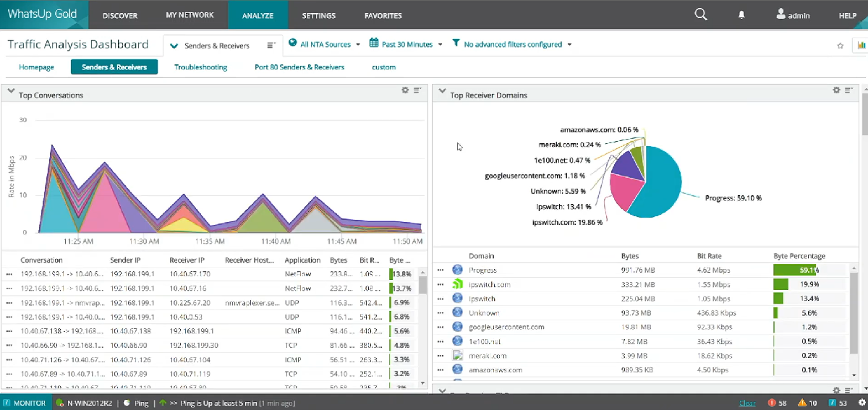Favorite this dashboard with the star icon
The height and width of the screenshot is (410, 868).
click(x=841, y=45)
